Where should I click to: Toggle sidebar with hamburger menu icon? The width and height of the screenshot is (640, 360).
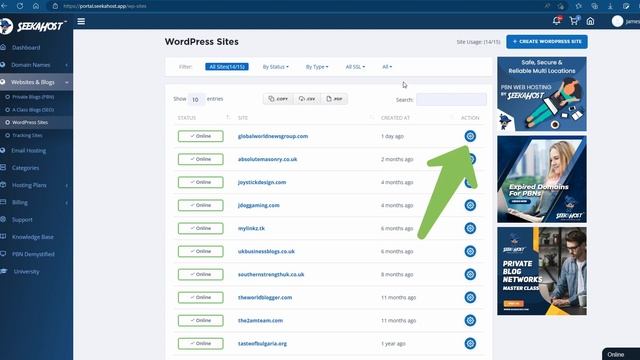tap(81, 21)
